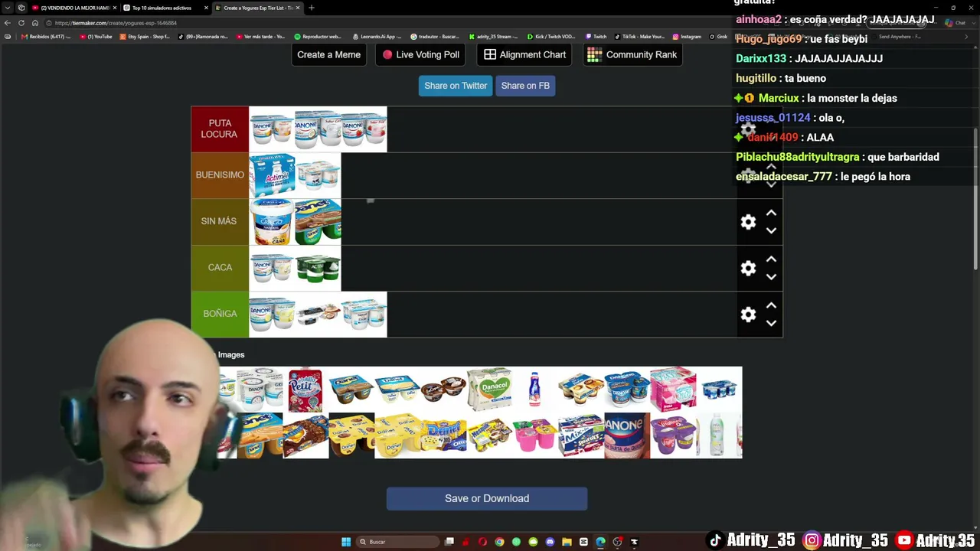Open settings gear for CACA tier
Viewport: 980px width, 551px height.
(748, 268)
